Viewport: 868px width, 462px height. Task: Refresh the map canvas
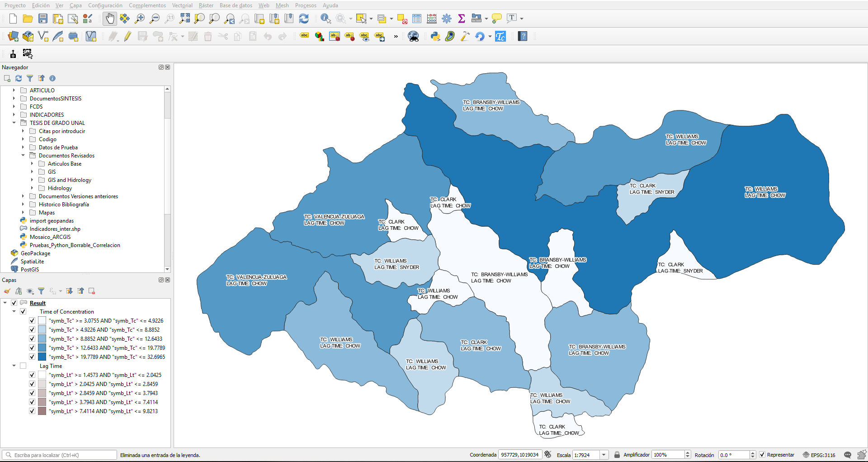pos(304,19)
